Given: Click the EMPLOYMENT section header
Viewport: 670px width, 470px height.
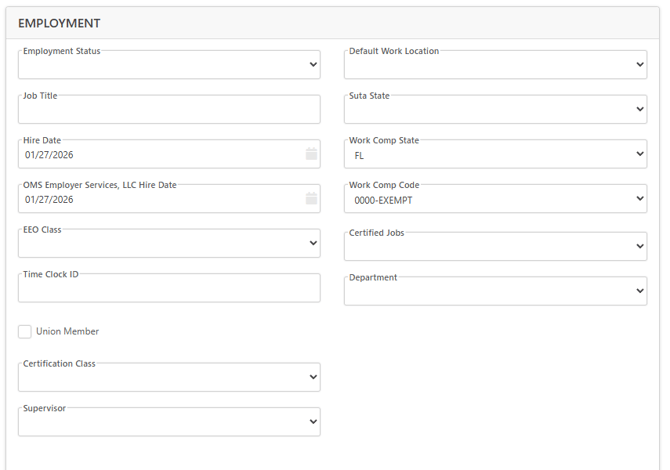Looking at the screenshot, I should coord(59,23).
